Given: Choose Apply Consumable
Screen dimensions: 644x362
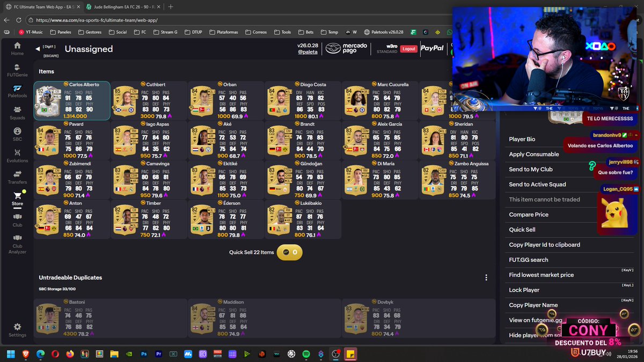Looking at the screenshot, I should [534, 154].
